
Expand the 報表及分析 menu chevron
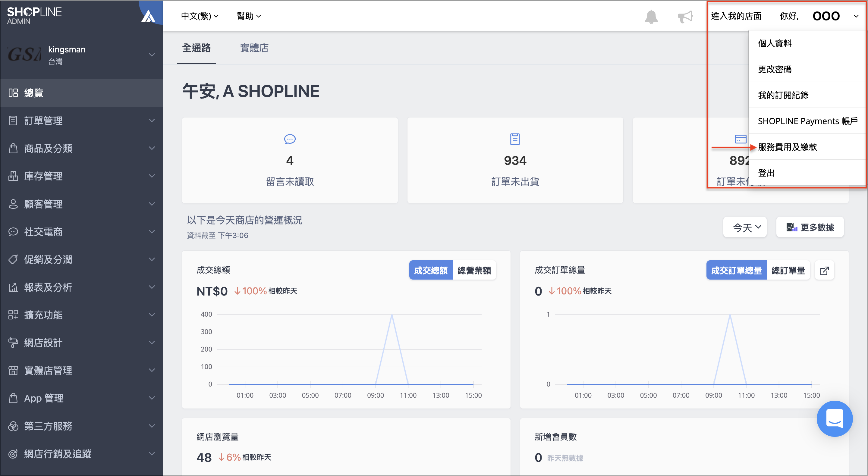coord(152,287)
